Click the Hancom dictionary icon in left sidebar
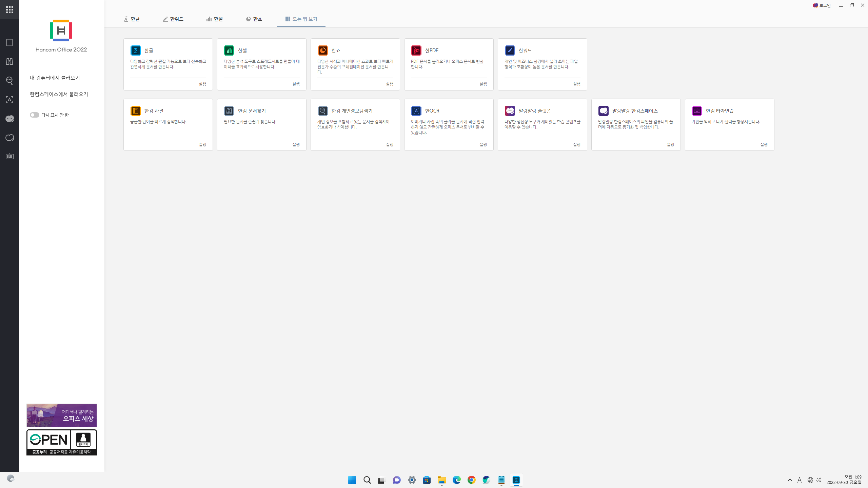 coord(9,43)
